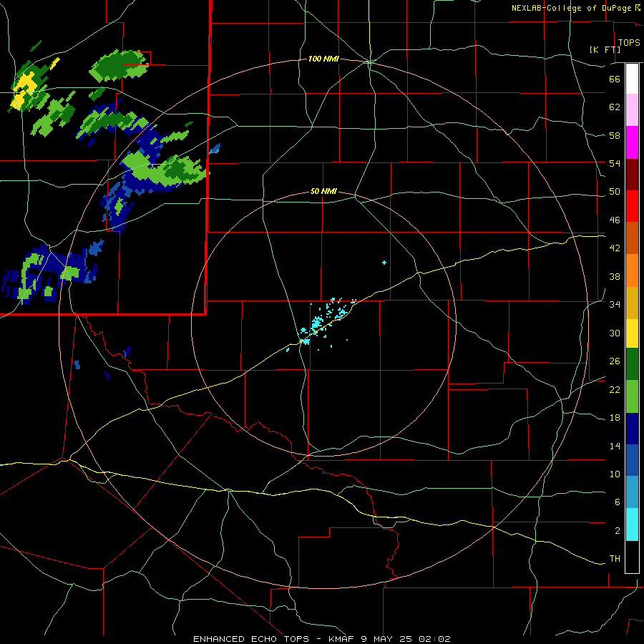Click the medium blue legend swatch

click(x=632, y=460)
